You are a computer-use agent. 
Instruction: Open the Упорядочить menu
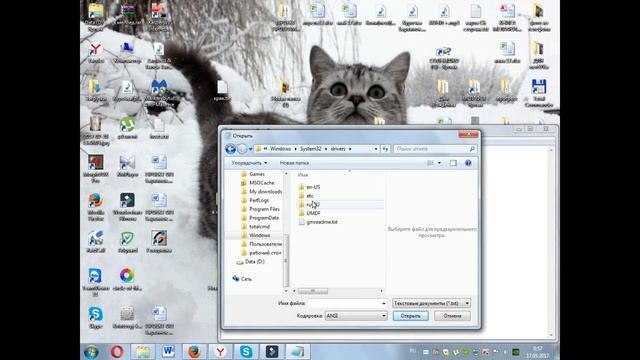(249, 163)
